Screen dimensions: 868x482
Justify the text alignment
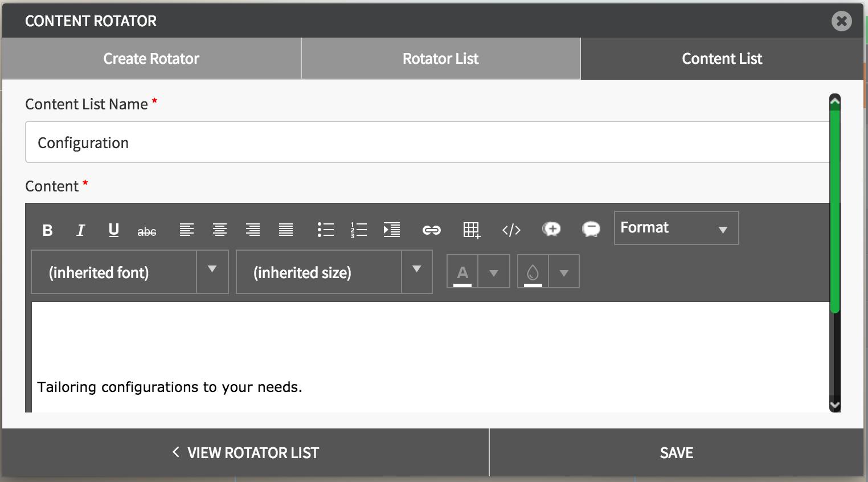pyautogui.click(x=286, y=230)
